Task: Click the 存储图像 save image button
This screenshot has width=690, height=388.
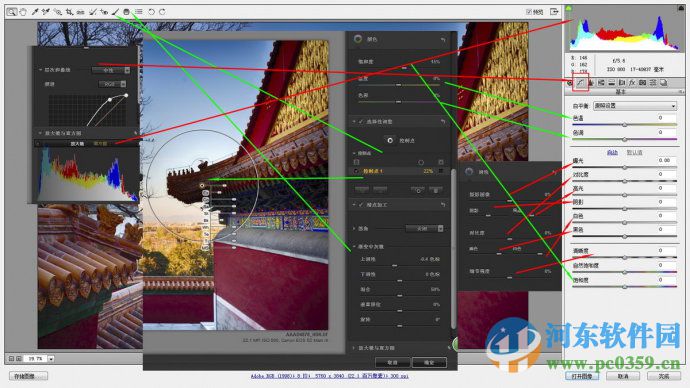Action: tap(28, 376)
